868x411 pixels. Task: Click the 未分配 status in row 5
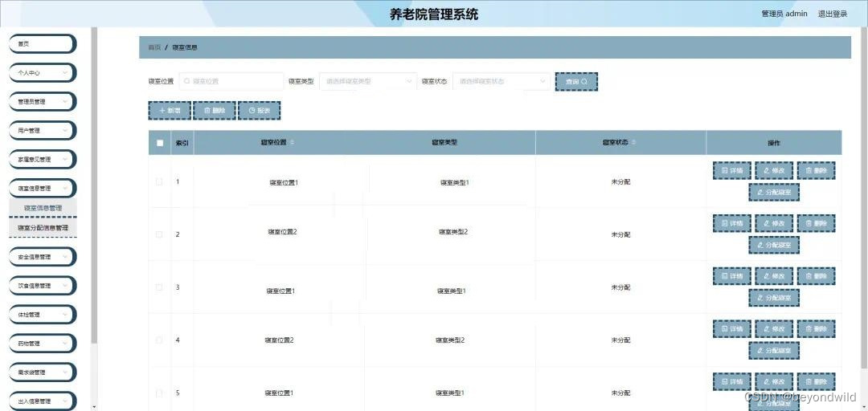coord(620,393)
